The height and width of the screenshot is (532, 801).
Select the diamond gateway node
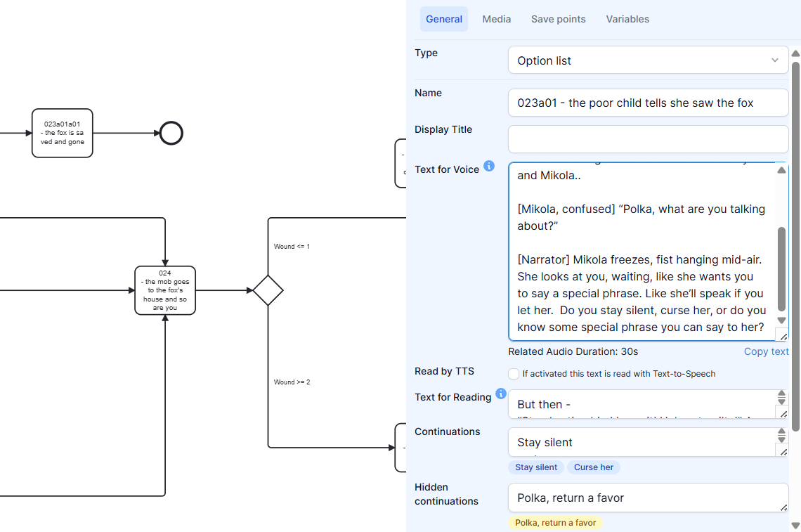[x=268, y=290]
